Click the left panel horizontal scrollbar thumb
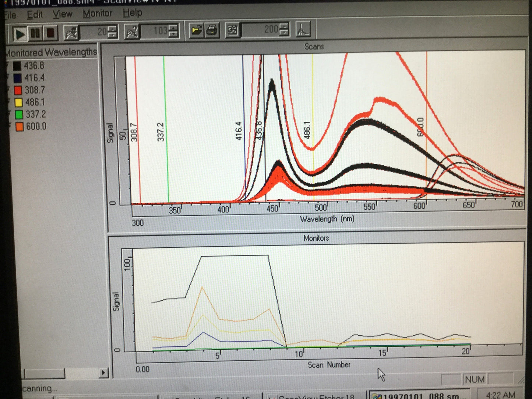Image resolution: width=532 pixels, height=399 pixels. pos(45,374)
